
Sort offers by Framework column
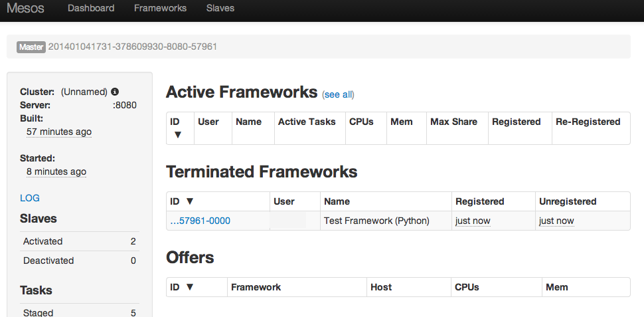coord(256,287)
